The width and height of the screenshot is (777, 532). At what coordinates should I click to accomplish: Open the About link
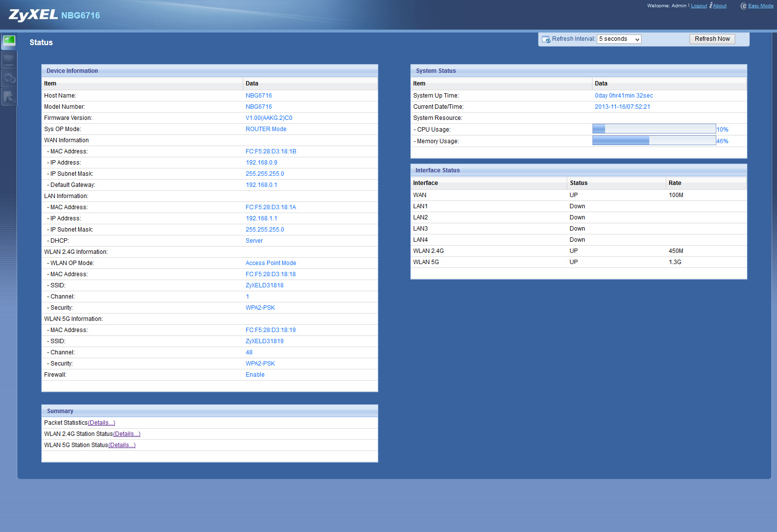tap(720, 6)
